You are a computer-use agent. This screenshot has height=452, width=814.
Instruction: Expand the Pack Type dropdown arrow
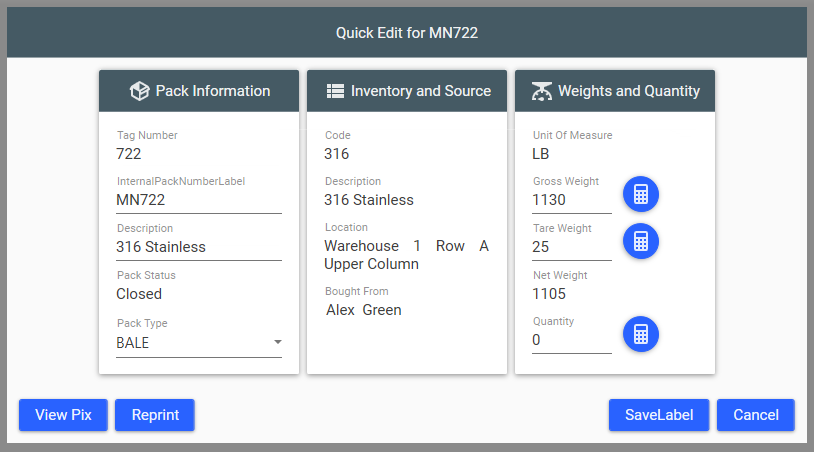(x=278, y=342)
